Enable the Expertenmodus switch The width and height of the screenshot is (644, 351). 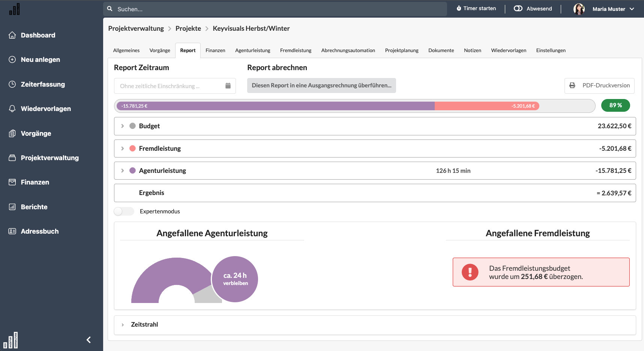tap(124, 211)
